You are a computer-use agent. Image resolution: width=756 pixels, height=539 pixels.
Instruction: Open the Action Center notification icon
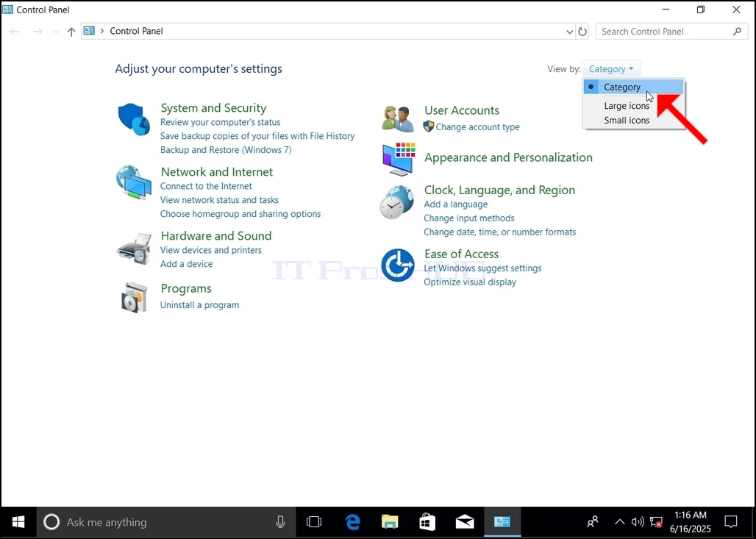tap(731, 522)
